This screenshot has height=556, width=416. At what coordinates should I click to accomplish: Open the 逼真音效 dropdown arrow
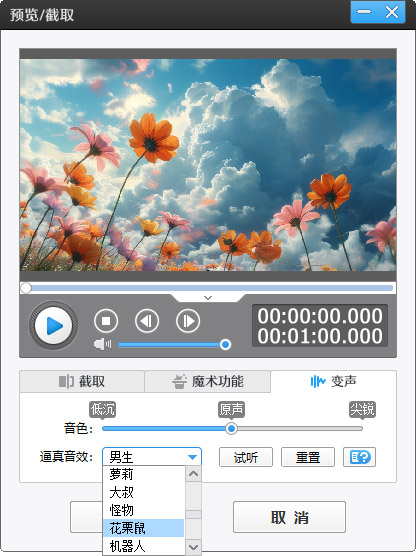click(192, 457)
